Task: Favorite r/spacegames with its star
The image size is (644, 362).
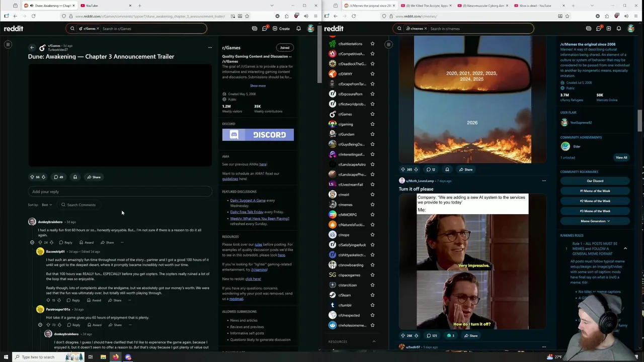Action: (x=372, y=275)
